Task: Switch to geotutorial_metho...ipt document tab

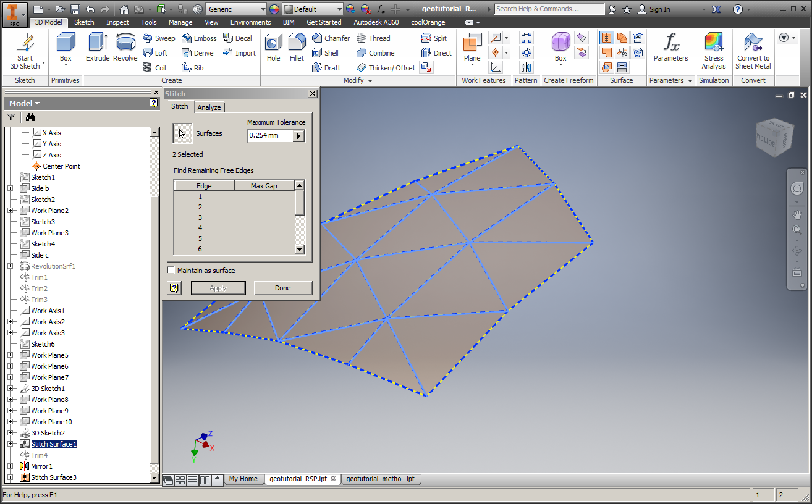Action: point(380,479)
